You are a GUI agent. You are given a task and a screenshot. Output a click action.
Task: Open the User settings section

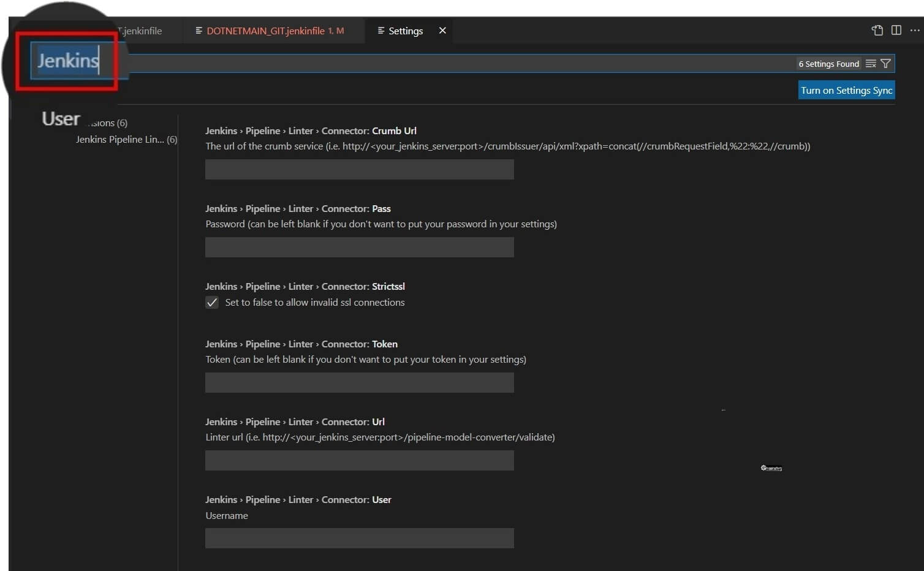(x=60, y=118)
